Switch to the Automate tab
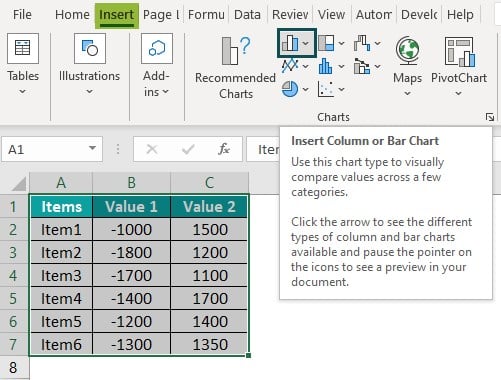The height and width of the screenshot is (380, 501). (373, 15)
